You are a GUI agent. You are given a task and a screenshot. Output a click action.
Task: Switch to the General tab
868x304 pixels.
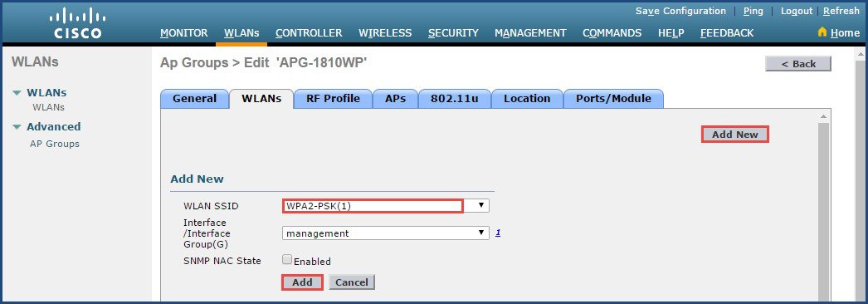[x=194, y=99]
